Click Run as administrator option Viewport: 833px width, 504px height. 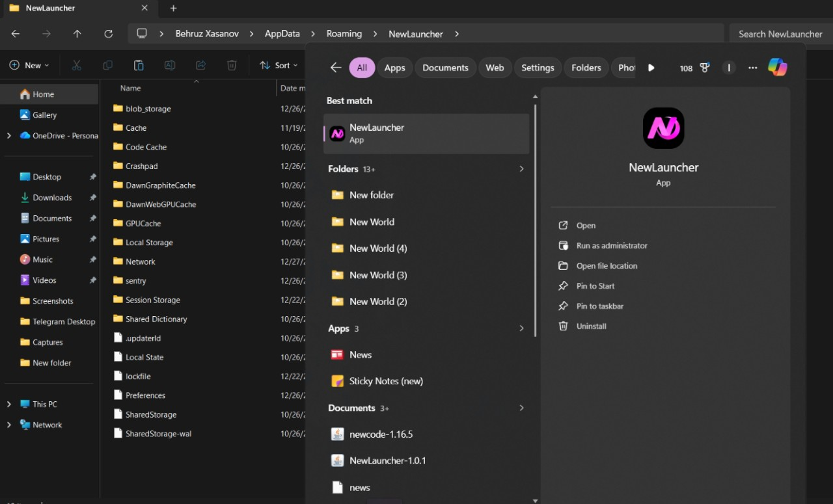[x=612, y=246]
